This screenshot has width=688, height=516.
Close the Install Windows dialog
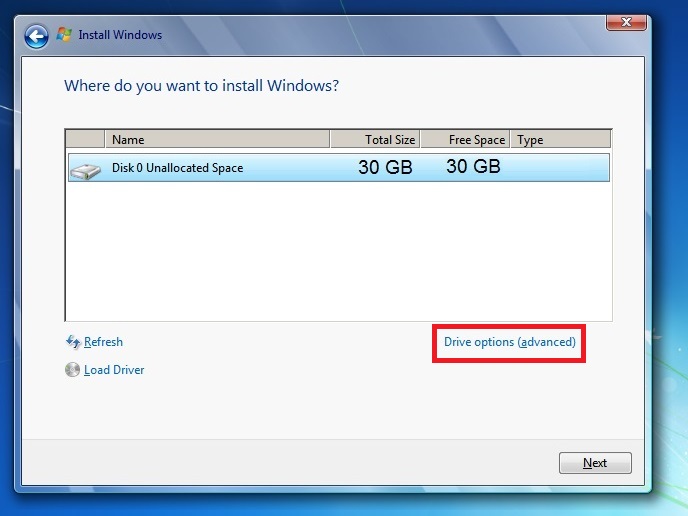click(626, 22)
